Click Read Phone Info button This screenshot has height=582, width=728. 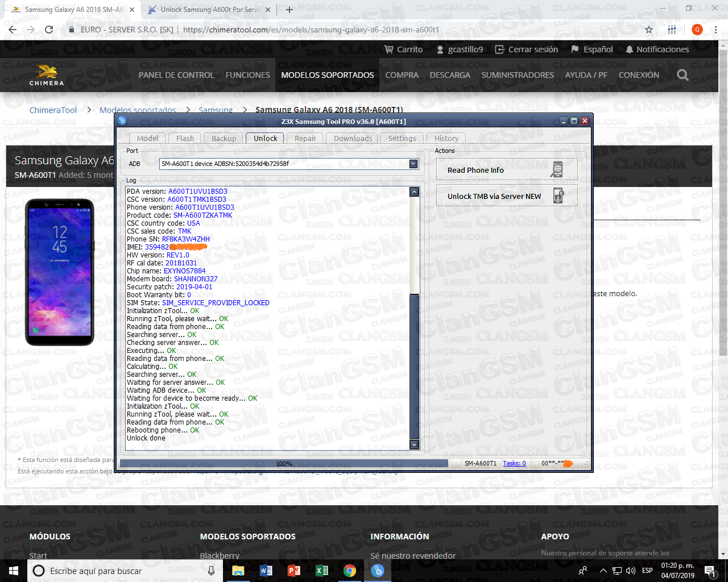point(507,169)
